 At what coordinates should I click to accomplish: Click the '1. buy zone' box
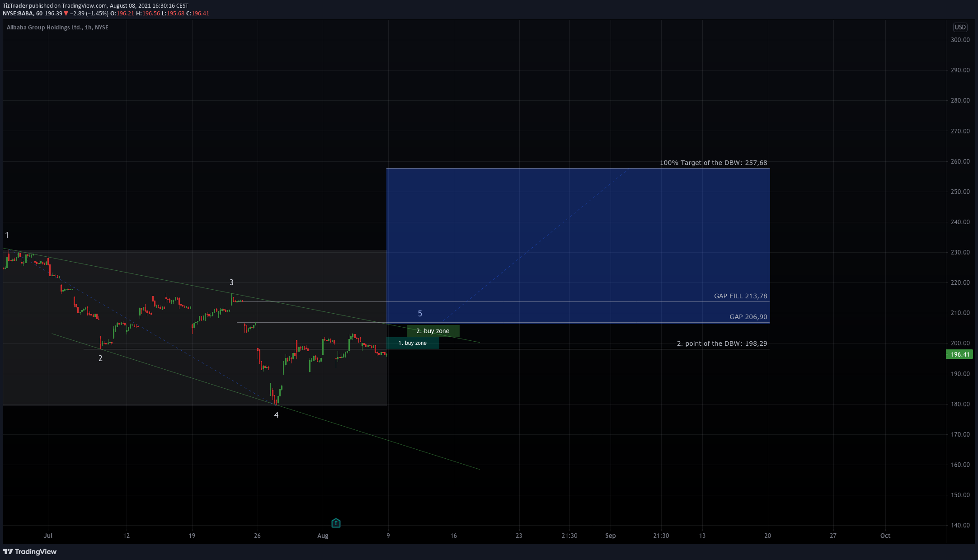click(413, 343)
